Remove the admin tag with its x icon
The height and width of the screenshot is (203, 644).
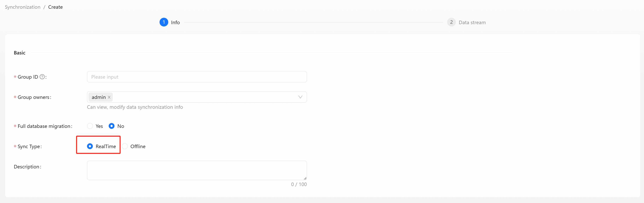pos(109,97)
